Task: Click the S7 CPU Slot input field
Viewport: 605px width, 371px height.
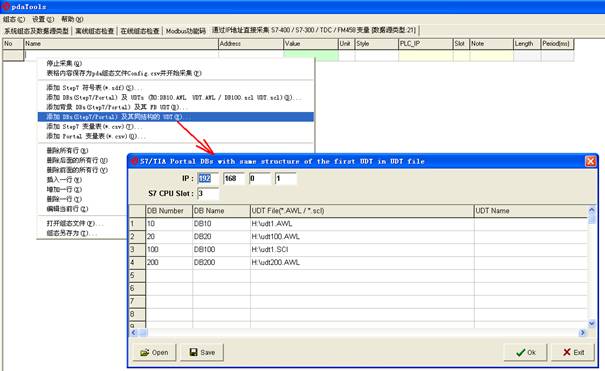Action: click(208, 193)
